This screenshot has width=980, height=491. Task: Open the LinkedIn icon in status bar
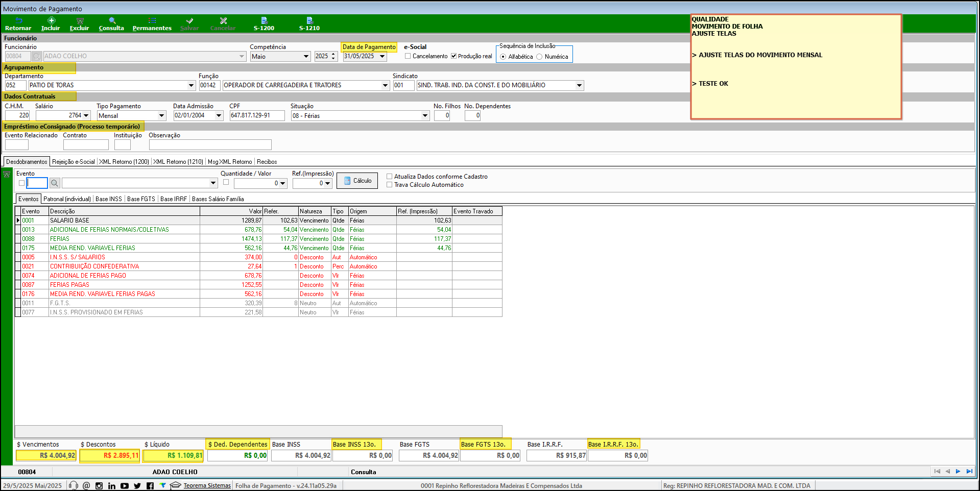(x=112, y=485)
